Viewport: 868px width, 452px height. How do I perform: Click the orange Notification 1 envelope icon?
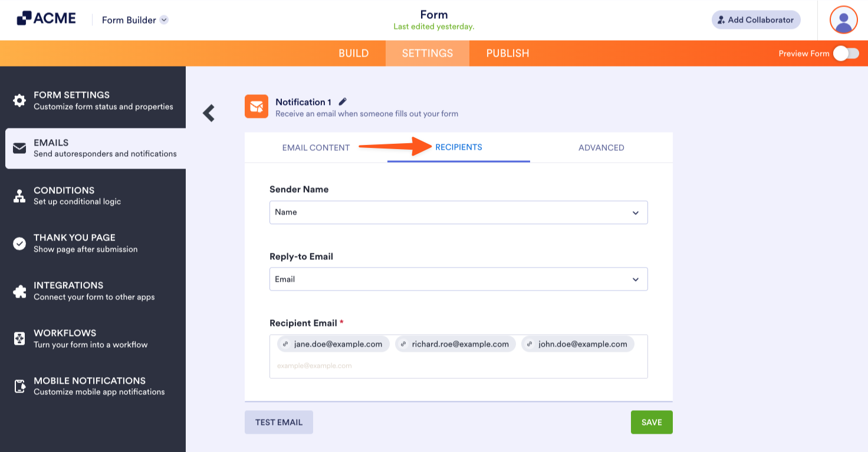(x=257, y=107)
